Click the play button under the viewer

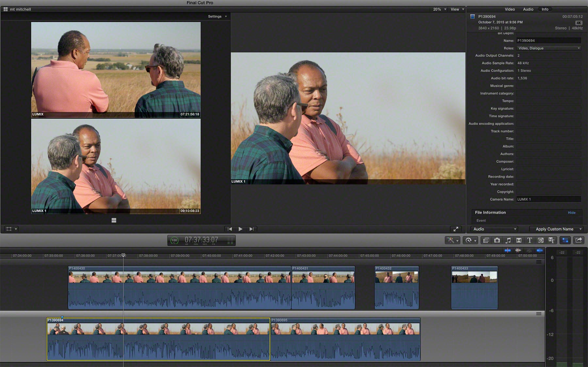pos(240,229)
